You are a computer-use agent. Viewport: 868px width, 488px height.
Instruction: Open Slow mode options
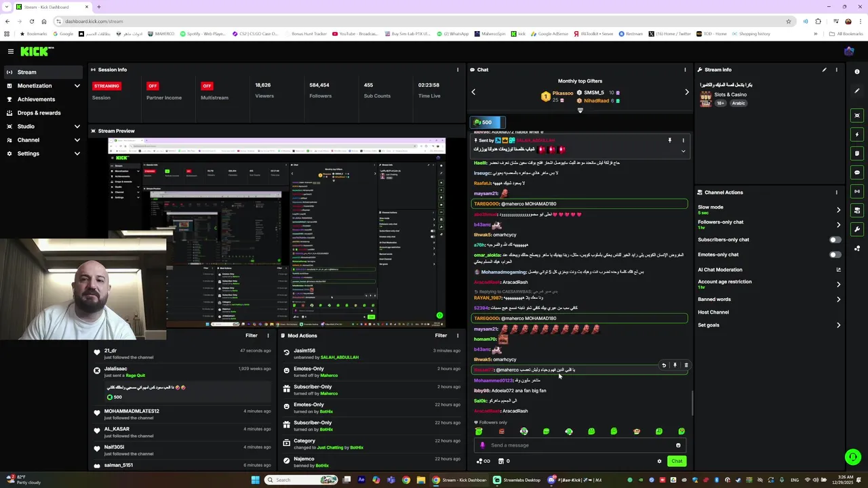[770, 209]
